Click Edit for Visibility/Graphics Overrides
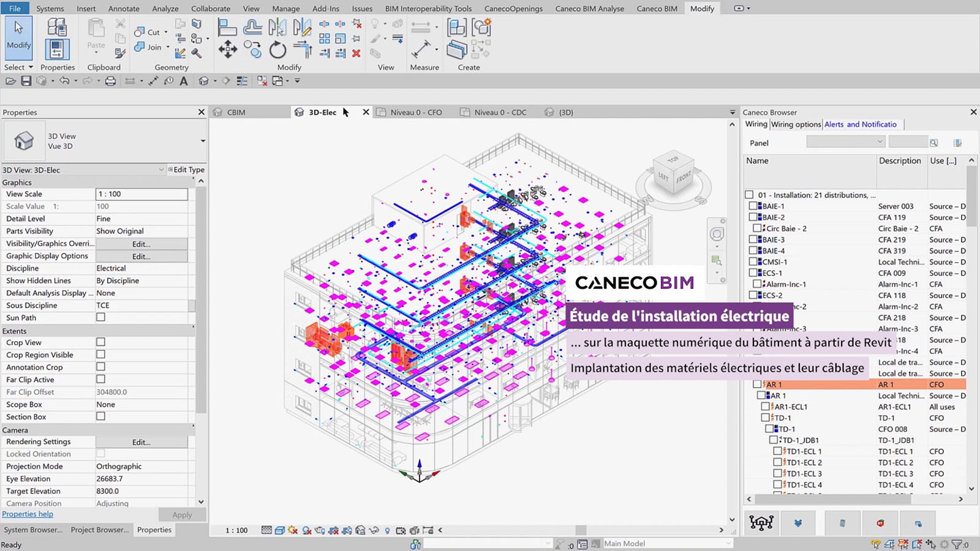 point(141,244)
